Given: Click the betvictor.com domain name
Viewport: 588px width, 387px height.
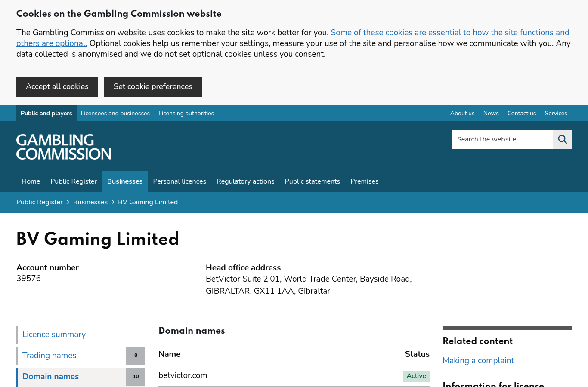Looking at the screenshot, I should pos(183,375).
